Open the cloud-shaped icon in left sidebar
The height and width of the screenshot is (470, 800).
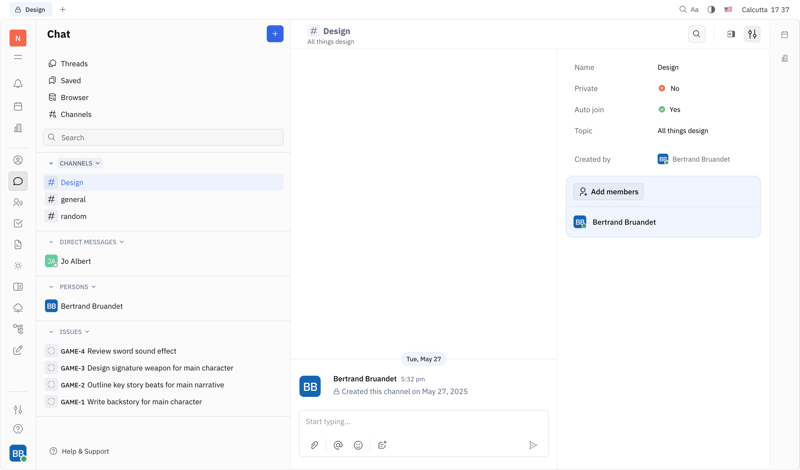click(x=18, y=308)
